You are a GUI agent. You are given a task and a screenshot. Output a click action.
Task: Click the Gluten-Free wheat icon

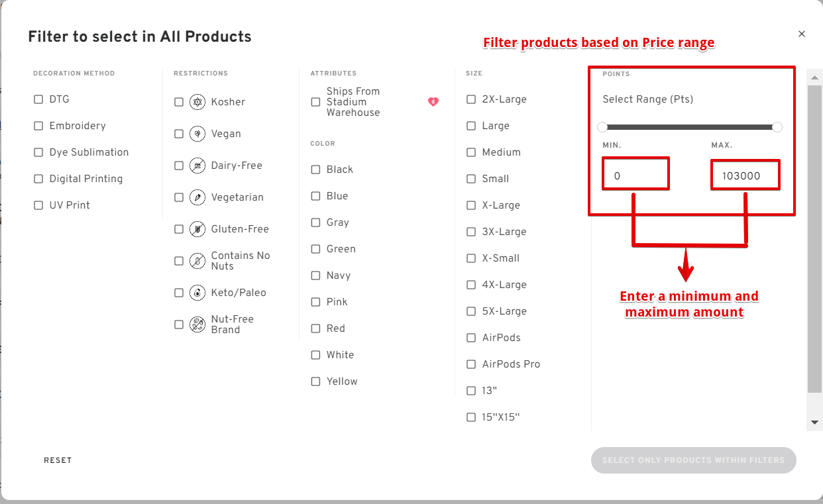coord(197,229)
